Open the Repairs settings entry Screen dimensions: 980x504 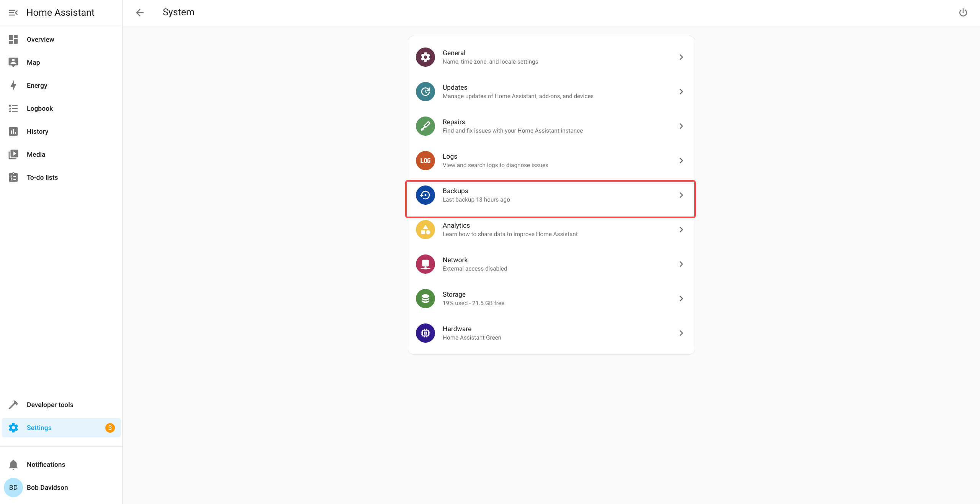click(551, 126)
